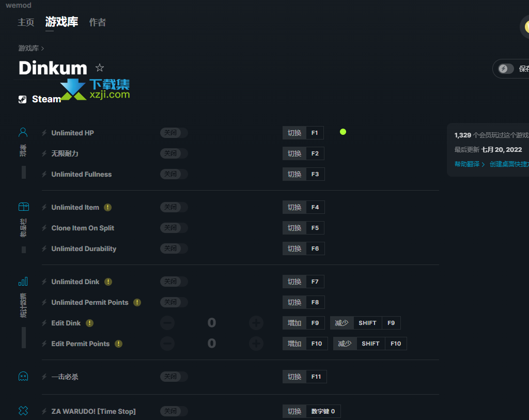529x420 pixels.
Task: Select the game category icon beside ZA WARUDO
Action: [x=23, y=411]
